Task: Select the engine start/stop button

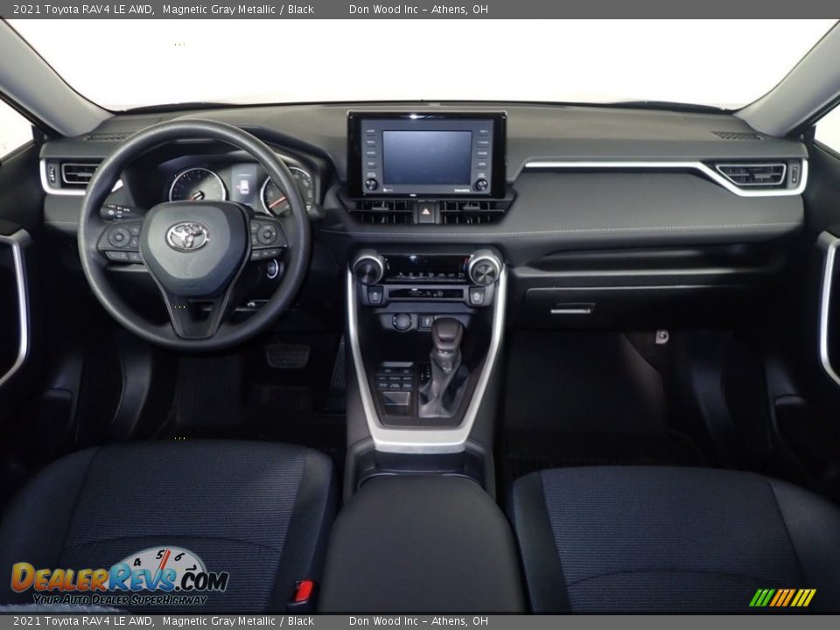Action: pyautogui.click(x=271, y=269)
